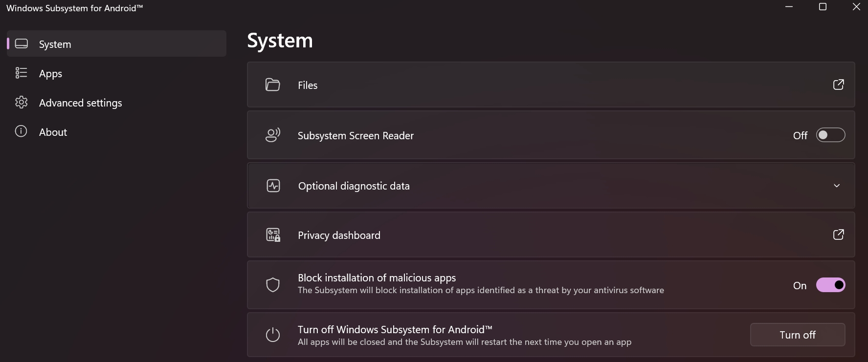Expand Optional diagnostic data chevron

(837, 186)
